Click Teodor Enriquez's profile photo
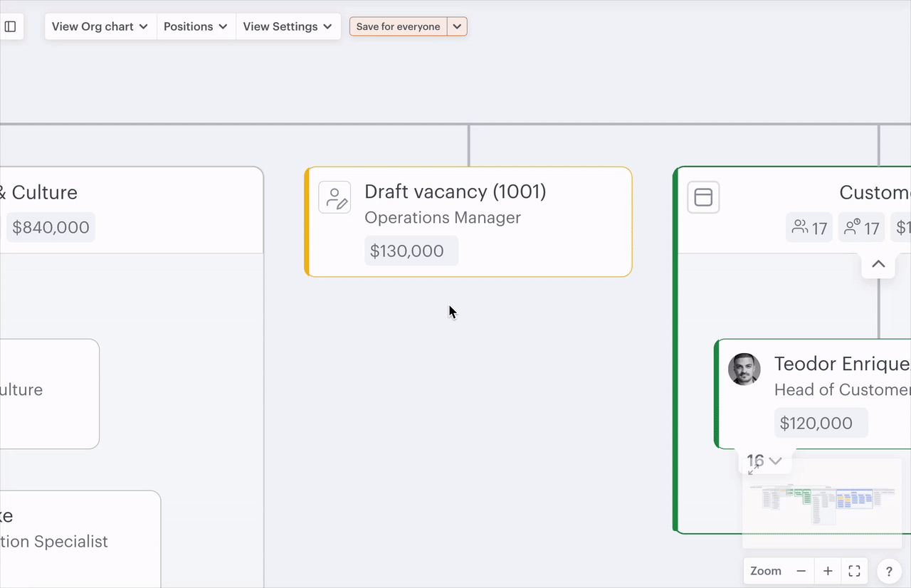This screenshot has height=588, width=911. point(744,369)
